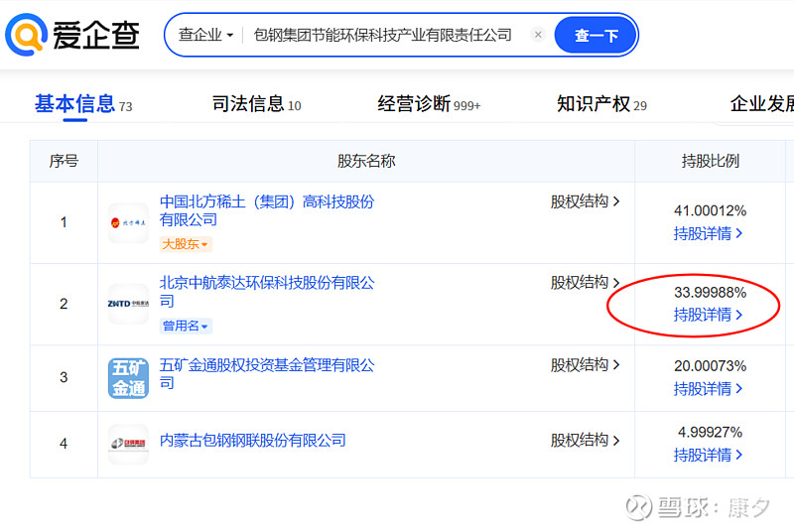This screenshot has width=794, height=532.
Task: Click the 序号 column header
Action: coord(64,161)
